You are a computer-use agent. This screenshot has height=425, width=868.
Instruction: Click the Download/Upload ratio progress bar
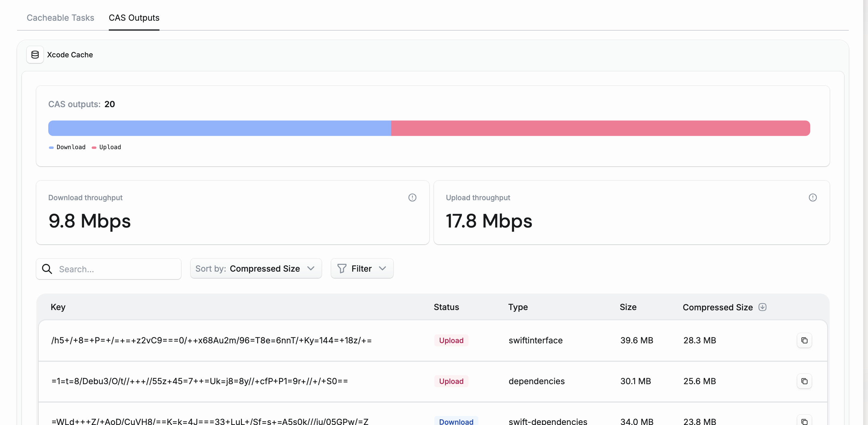[x=429, y=128]
